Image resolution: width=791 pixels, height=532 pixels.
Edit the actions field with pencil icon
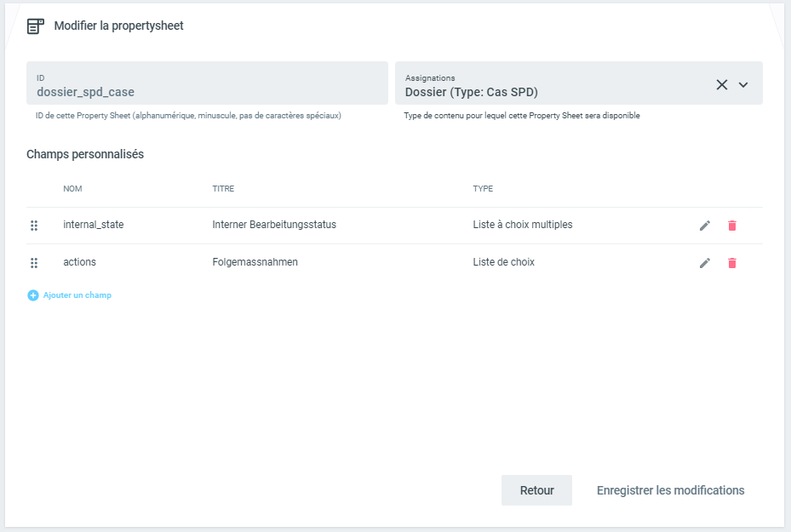(704, 263)
